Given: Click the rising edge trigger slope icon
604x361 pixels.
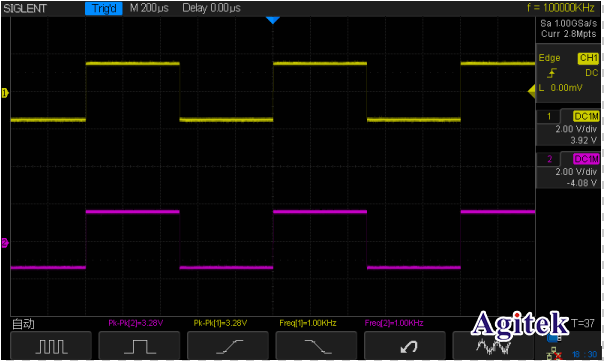Looking at the screenshot, I should (552, 73).
